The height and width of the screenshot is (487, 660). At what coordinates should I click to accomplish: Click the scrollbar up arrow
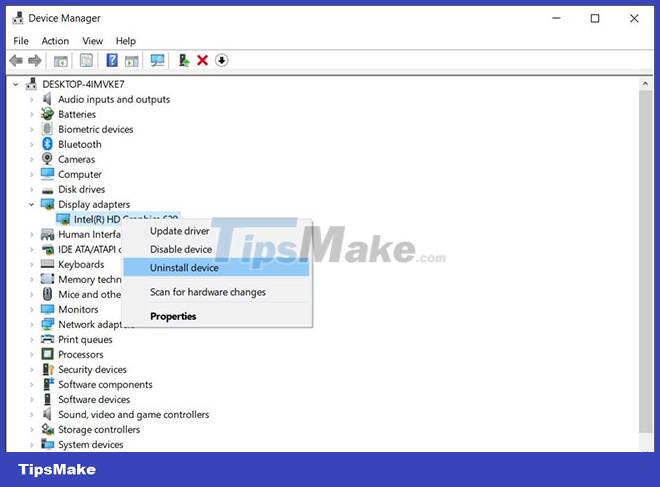645,84
